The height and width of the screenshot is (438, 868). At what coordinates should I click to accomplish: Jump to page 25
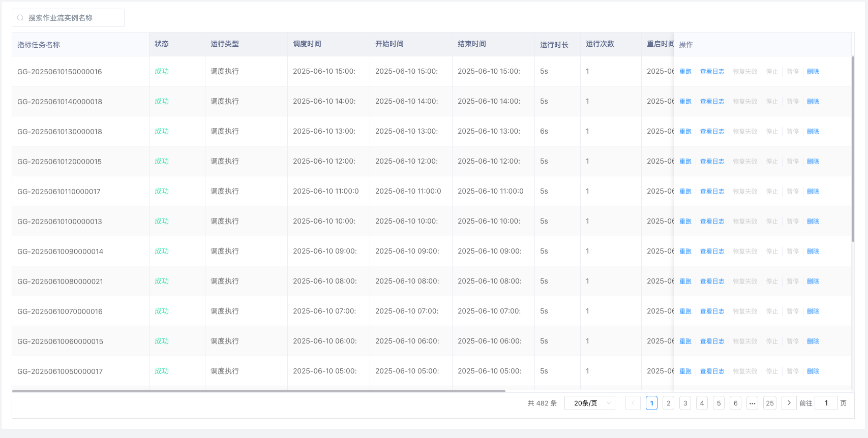tap(769, 403)
